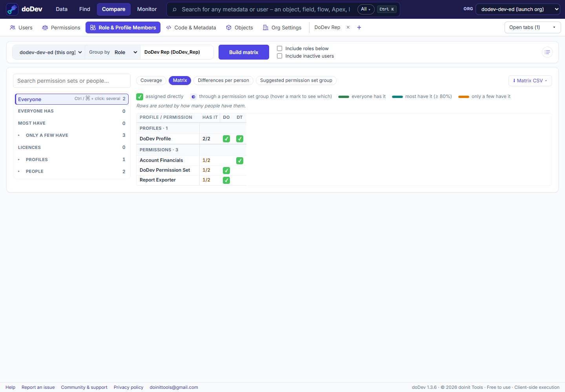The width and height of the screenshot is (565, 392).
Task: Click the search magnifier icon
Action: point(175,9)
